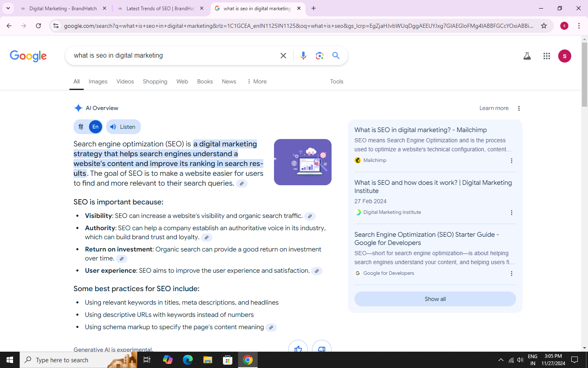
Task: Switch AI Overview language to Hindi
Action: coord(81,127)
